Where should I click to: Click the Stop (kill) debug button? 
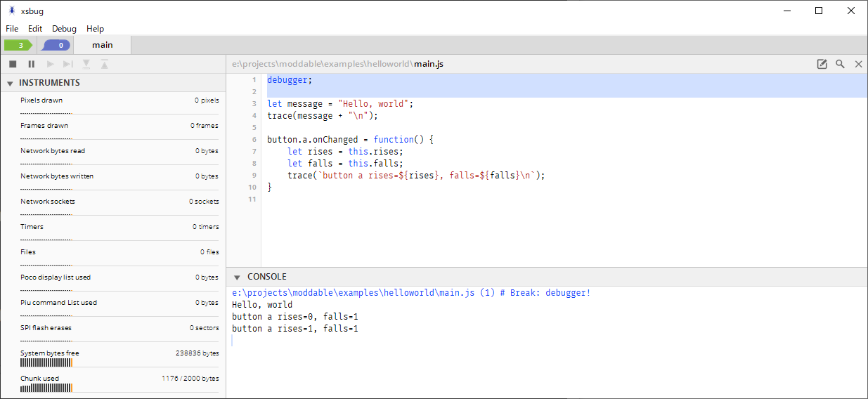click(x=13, y=64)
